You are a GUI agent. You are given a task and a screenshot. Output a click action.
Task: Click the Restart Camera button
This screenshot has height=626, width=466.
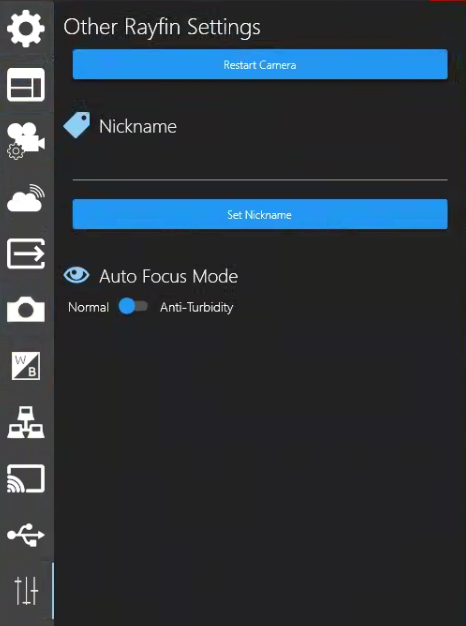(260, 64)
